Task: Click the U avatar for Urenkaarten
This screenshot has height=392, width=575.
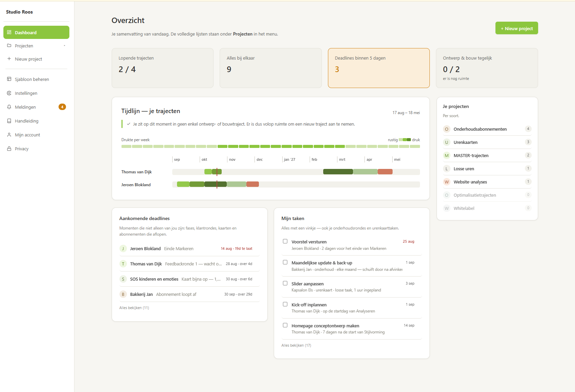Action: point(447,142)
